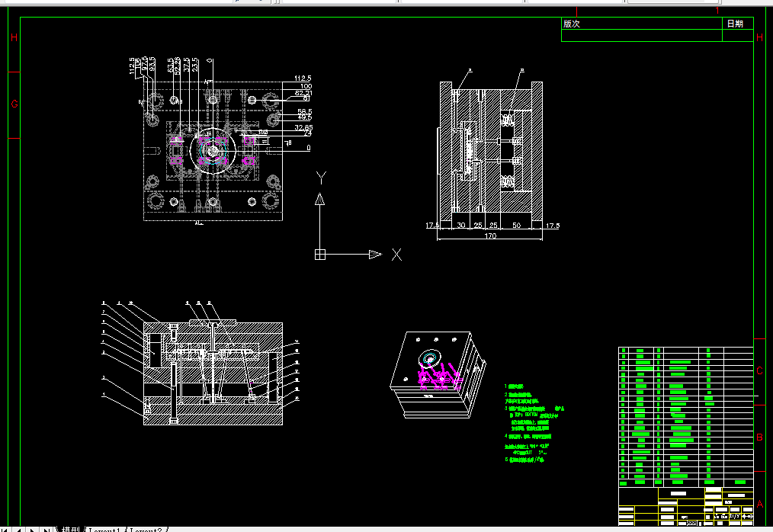Select the 32.85 ordinate dimension

point(303,127)
